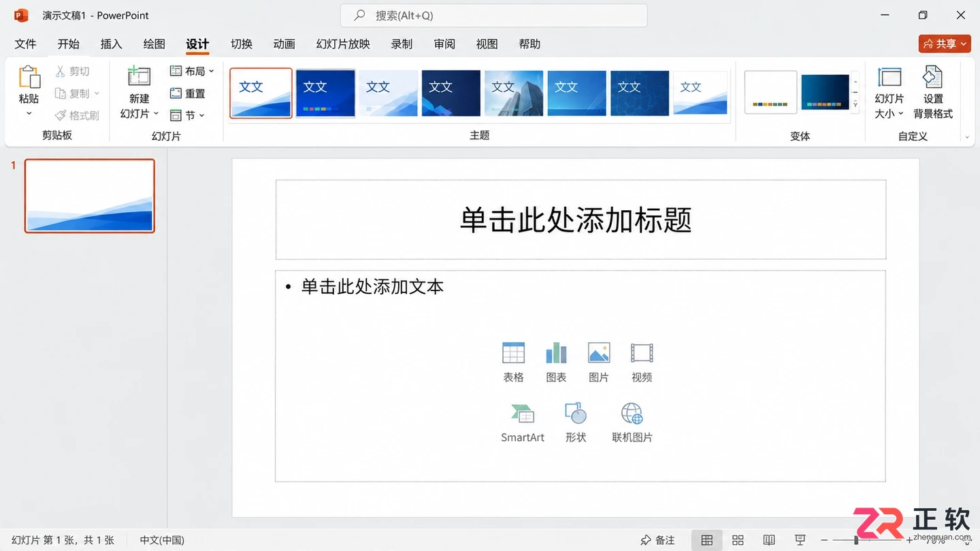Click the zoom out minus button

click(824, 540)
